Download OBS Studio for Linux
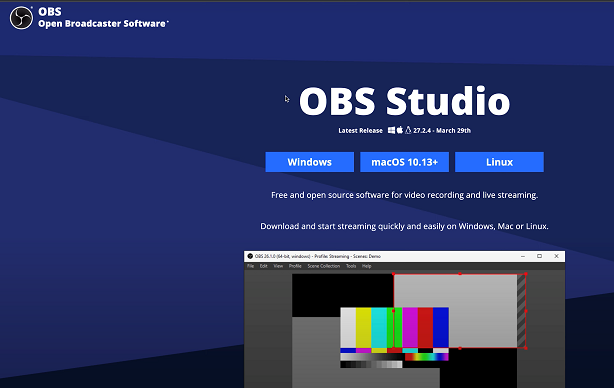614x388 pixels. point(499,162)
